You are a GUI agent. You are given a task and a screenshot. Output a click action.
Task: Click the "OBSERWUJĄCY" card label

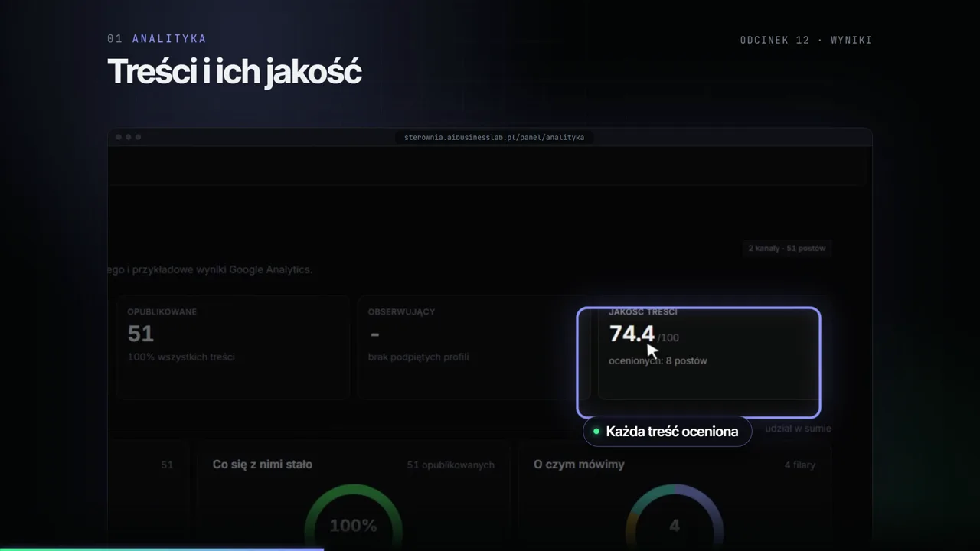click(x=401, y=311)
